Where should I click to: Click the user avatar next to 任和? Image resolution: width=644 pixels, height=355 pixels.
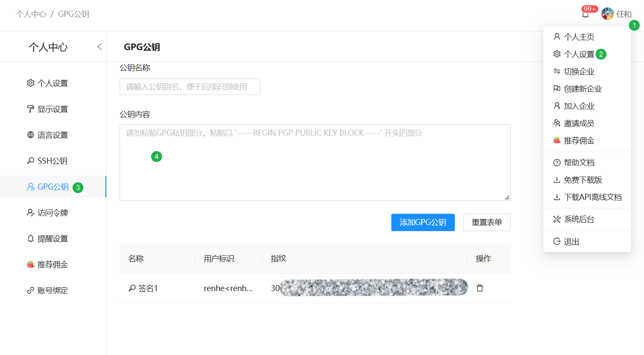tap(606, 13)
